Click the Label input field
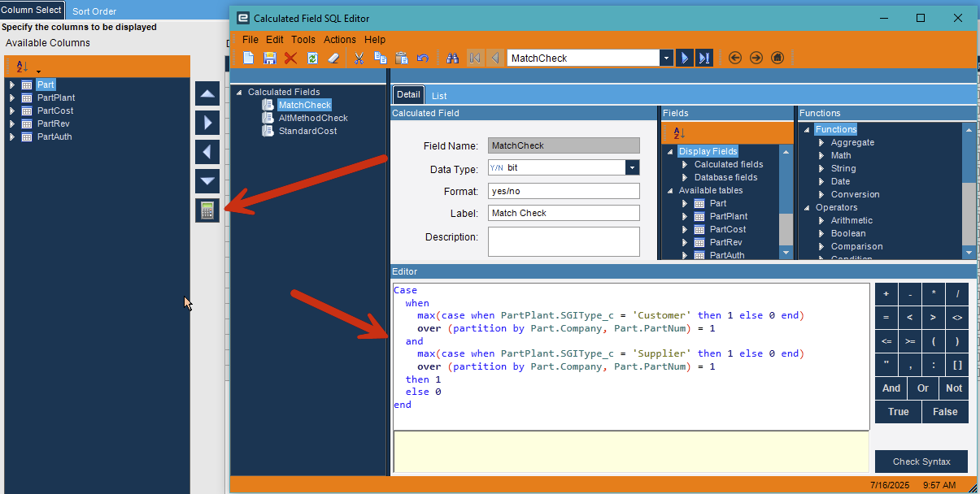The height and width of the screenshot is (494, 980). click(x=564, y=213)
